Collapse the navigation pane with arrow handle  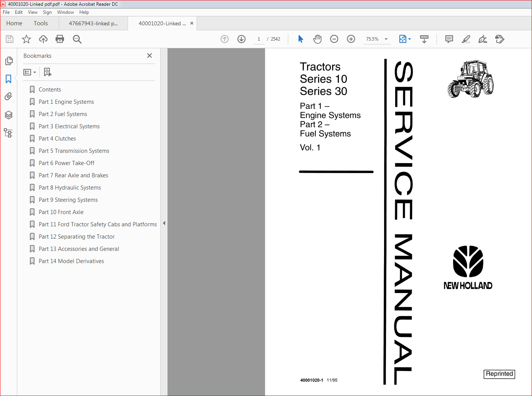tap(164, 223)
